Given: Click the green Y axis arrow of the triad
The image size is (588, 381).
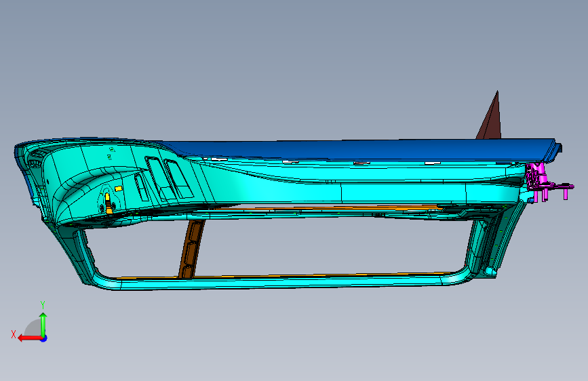Looking at the screenshot, I should (x=43, y=325).
